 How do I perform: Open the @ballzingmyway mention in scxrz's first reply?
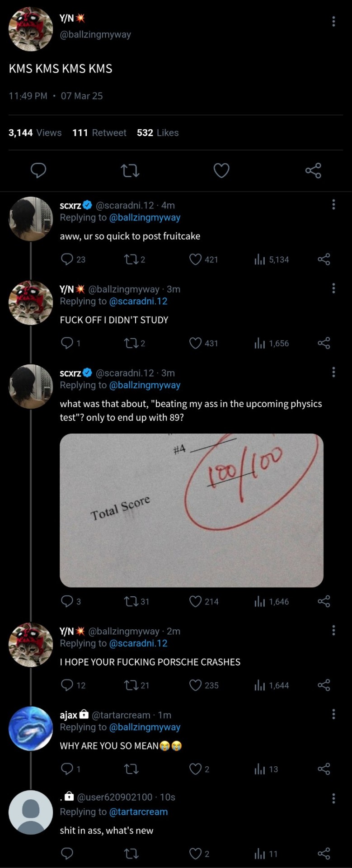145,217
